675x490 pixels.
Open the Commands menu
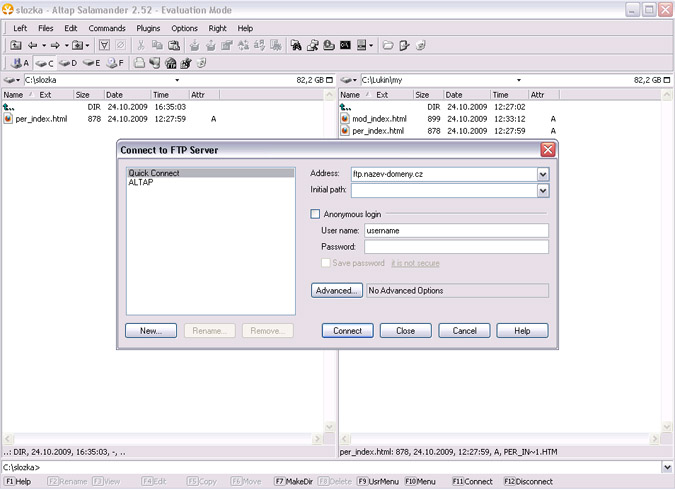point(107,28)
